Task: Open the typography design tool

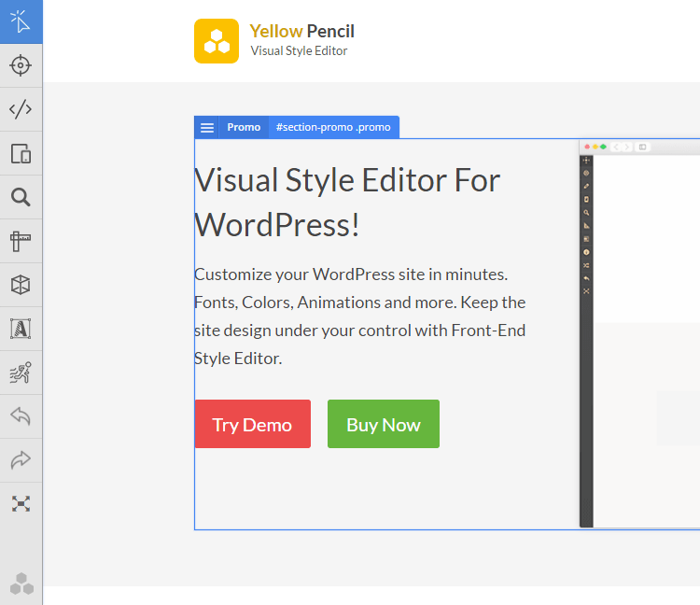Action: tap(21, 329)
